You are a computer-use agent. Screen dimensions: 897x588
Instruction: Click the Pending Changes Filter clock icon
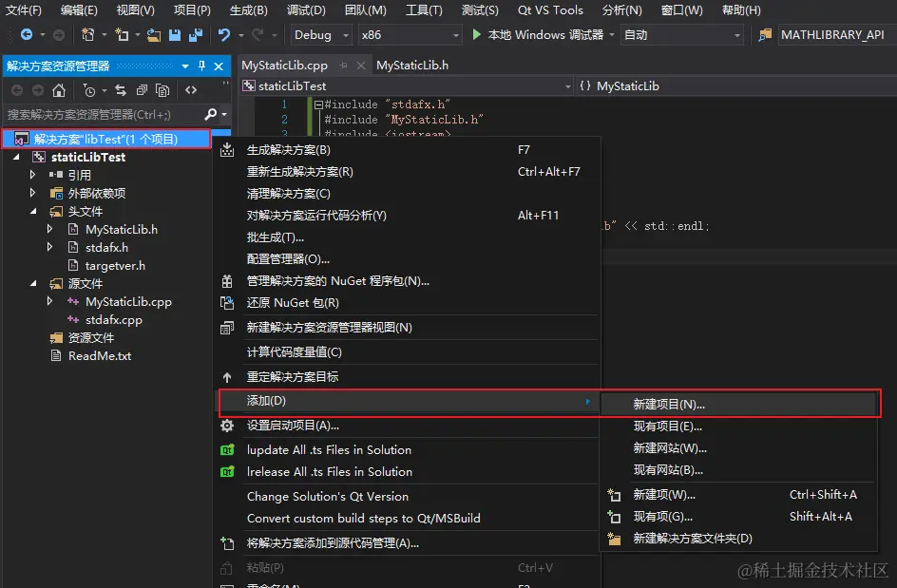[x=88, y=90]
